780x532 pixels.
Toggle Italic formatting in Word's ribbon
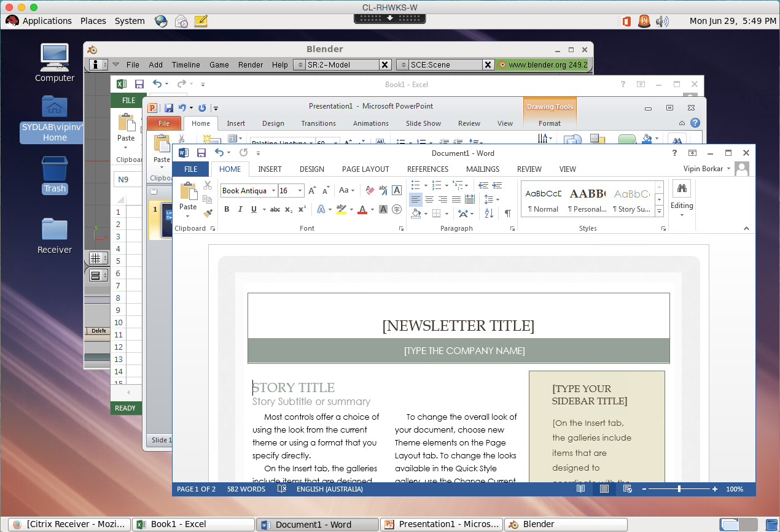click(x=240, y=209)
